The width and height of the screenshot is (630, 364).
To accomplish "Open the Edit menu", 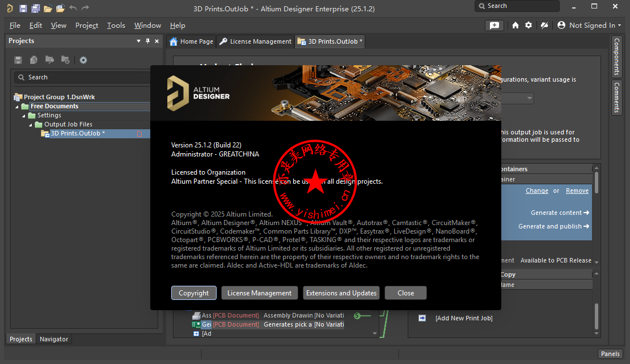I will [35, 26].
